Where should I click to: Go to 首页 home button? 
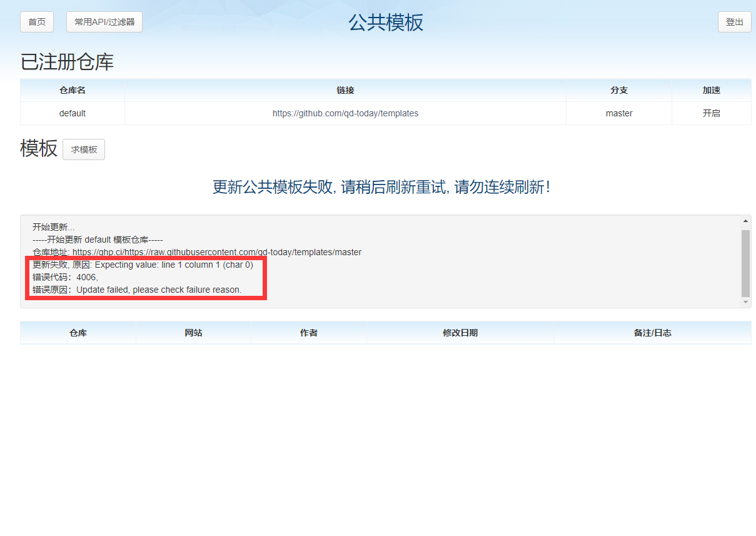point(37,22)
